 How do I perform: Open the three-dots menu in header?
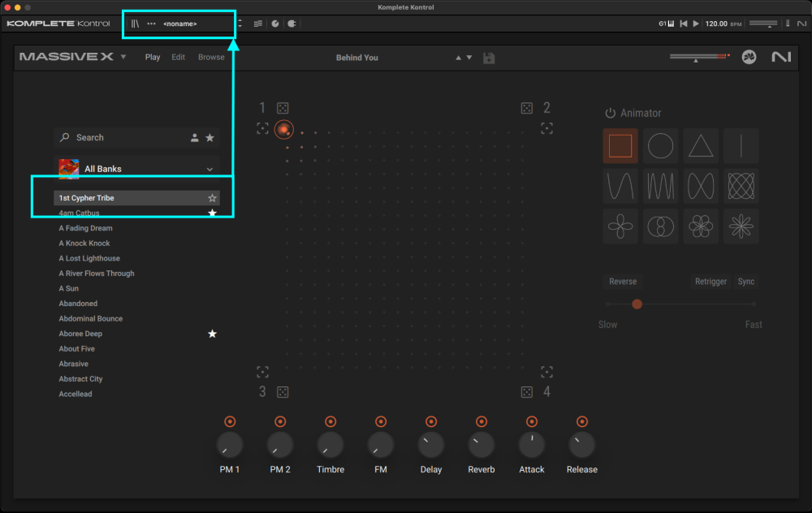(151, 24)
